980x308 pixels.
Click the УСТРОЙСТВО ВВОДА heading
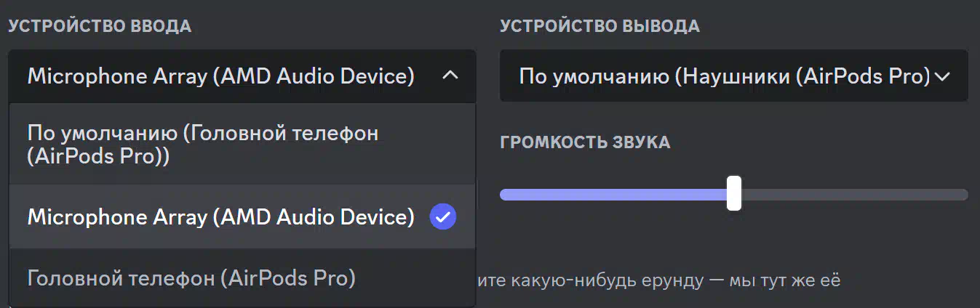pos(100,26)
